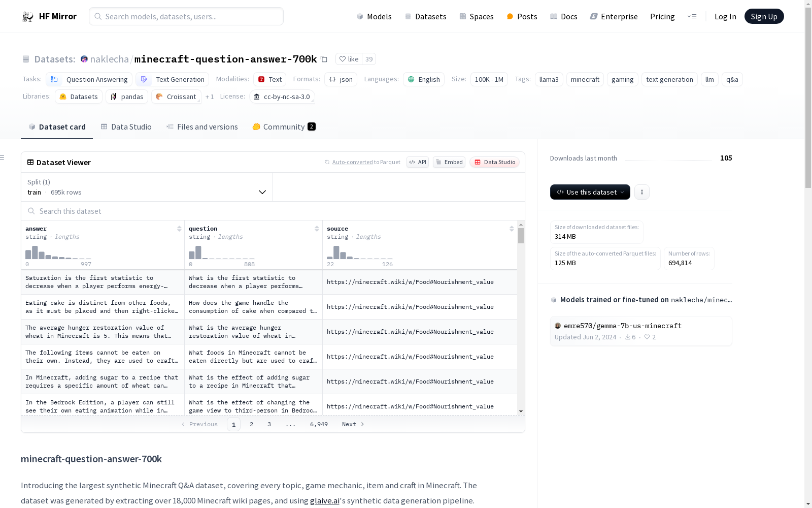Click the three-dot more options button
This screenshot has width=812, height=508.
(x=642, y=192)
